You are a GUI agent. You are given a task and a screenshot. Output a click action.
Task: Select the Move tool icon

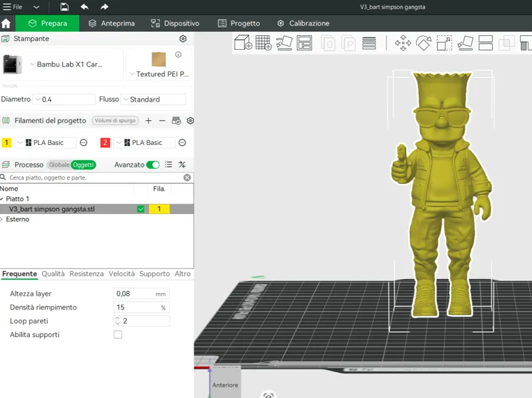click(x=403, y=43)
